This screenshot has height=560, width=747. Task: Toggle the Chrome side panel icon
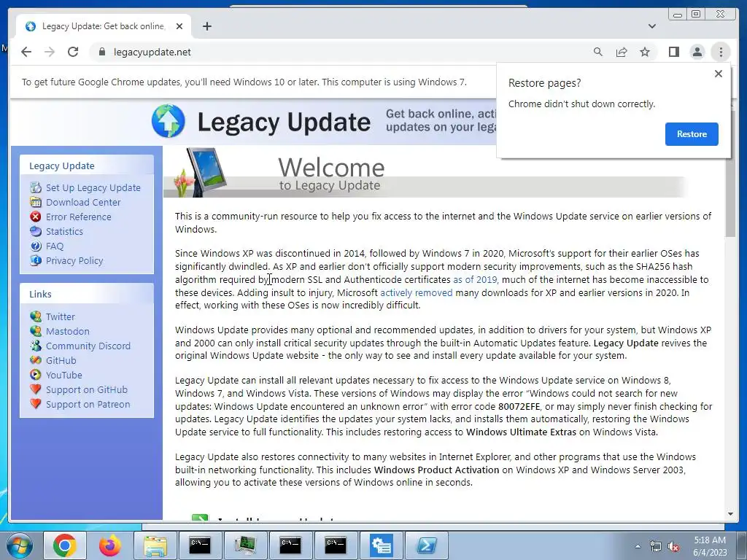click(673, 52)
